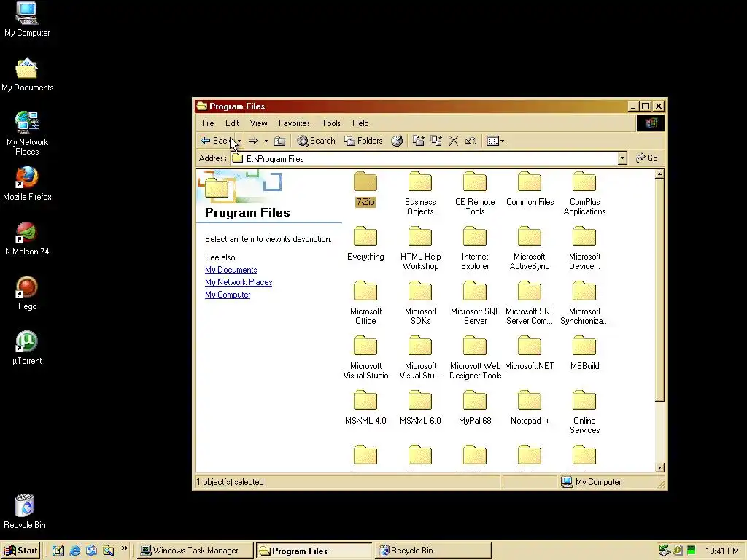Click the Start button

20,551
